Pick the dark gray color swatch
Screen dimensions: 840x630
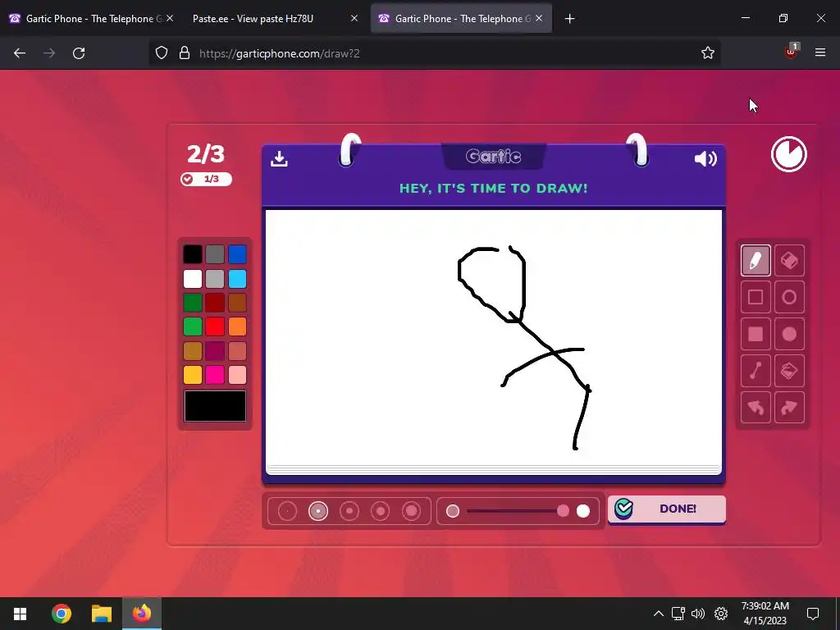tap(215, 254)
